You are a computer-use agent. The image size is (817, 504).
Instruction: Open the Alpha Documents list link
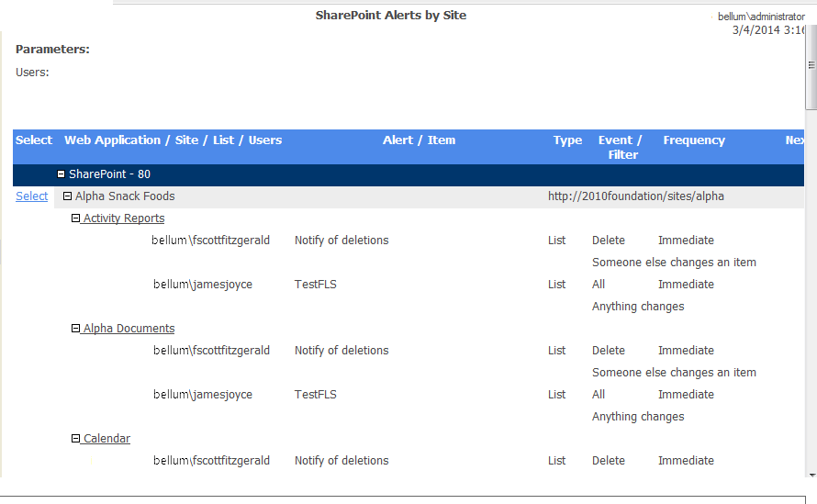click(129, 329)
